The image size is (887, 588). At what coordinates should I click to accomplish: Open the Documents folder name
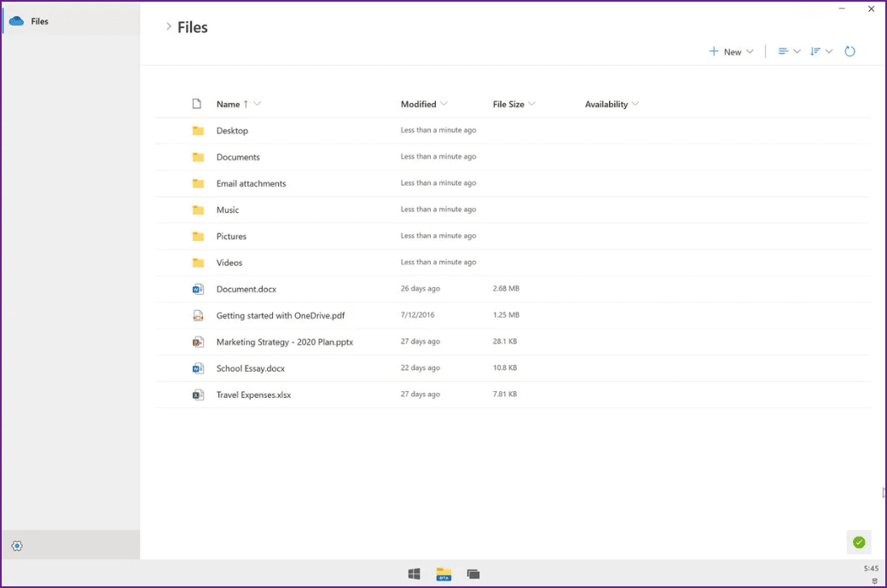238,157
